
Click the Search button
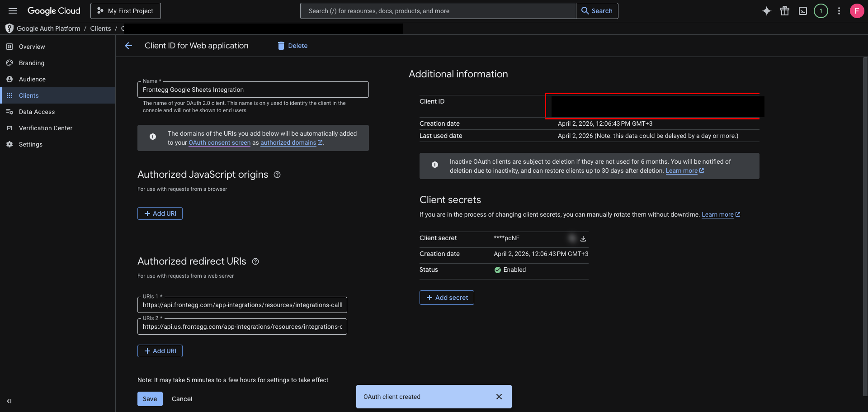[x=597, y=11]
